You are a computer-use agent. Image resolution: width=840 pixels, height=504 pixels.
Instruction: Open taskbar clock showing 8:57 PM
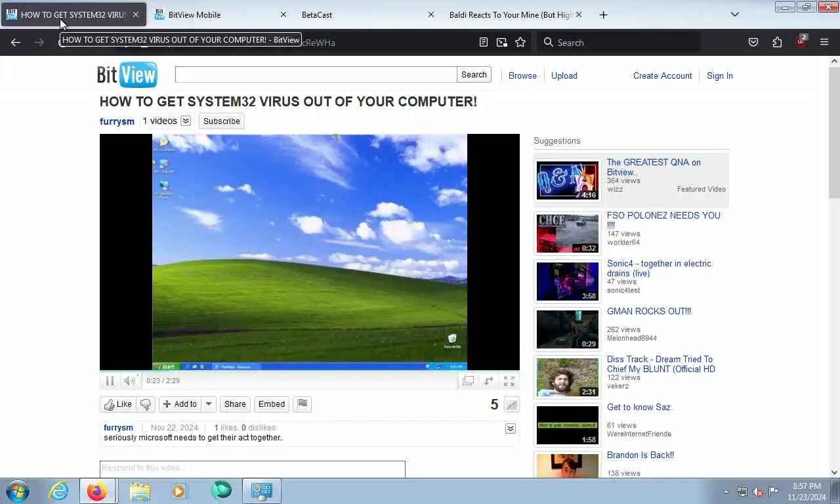pyautogui.click(x=807, y=492)
